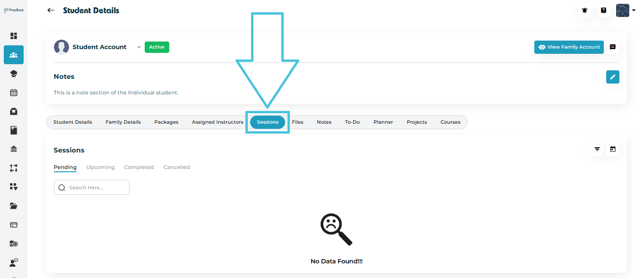
Task: Click the green Active status badge
Action: click(x=157, y=47)
